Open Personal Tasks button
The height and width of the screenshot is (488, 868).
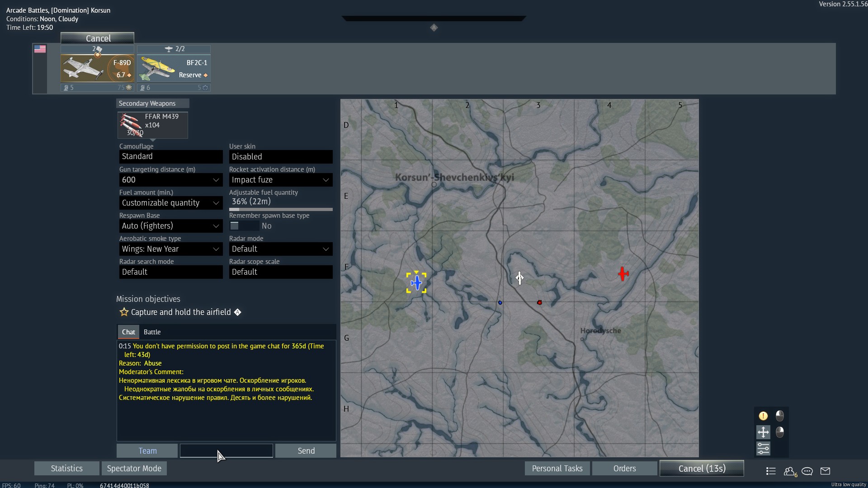point(557,469)
